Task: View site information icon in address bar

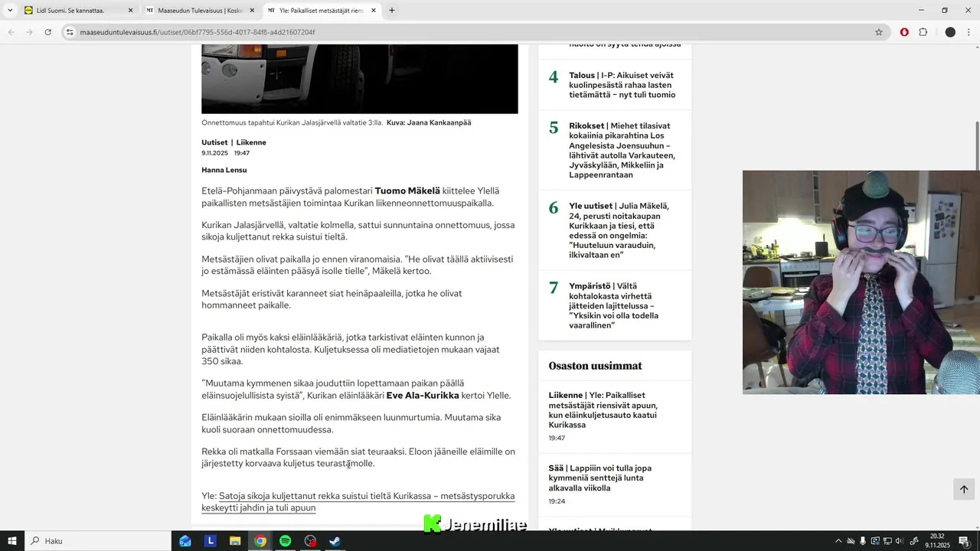Action: pyautogui.click(x=70, y=32)
